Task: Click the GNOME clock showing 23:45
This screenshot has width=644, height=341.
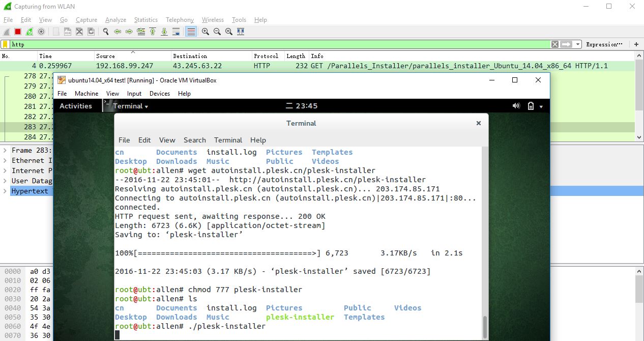Action: click(x=302, y=106)
